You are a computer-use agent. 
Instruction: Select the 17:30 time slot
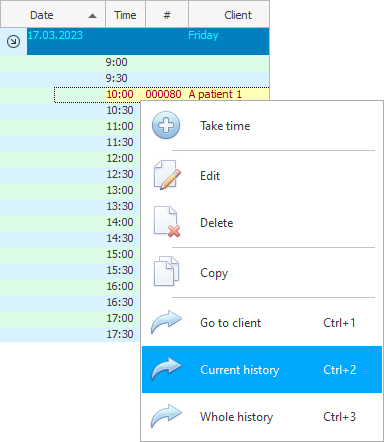coord(120,334)
